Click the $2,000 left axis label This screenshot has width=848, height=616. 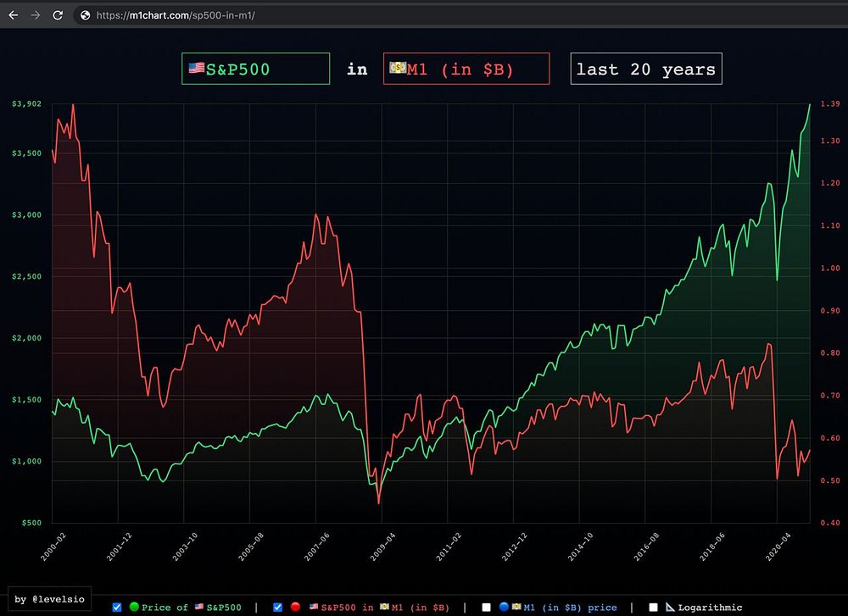tap(26, 338)
